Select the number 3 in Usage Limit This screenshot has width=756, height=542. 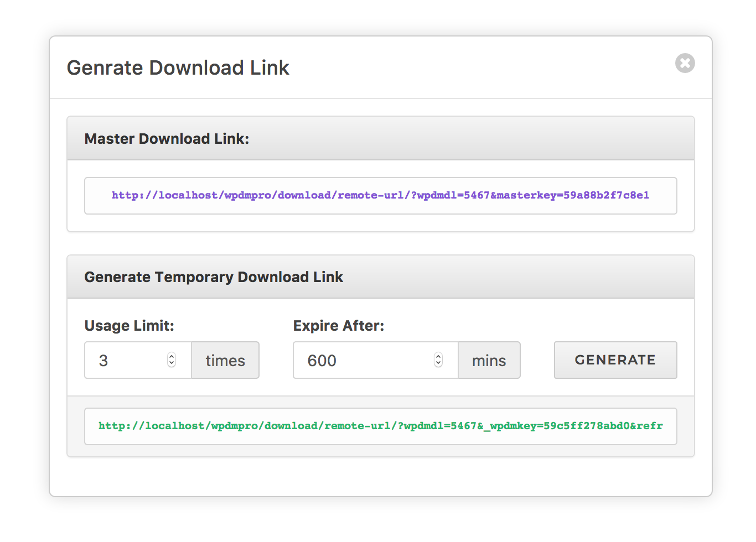point(102,360)
